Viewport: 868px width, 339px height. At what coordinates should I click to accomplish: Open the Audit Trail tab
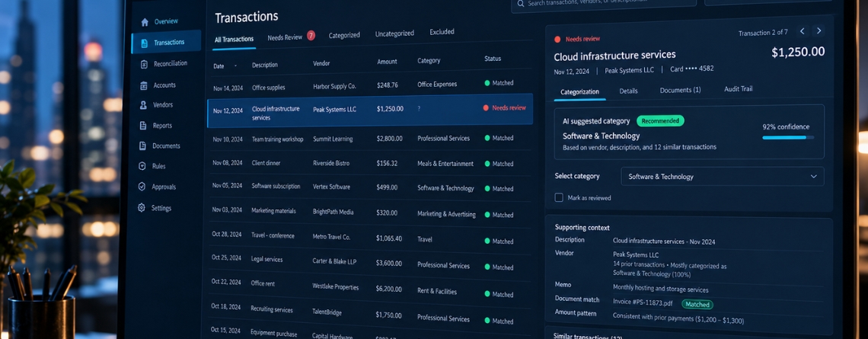[738, 88]
